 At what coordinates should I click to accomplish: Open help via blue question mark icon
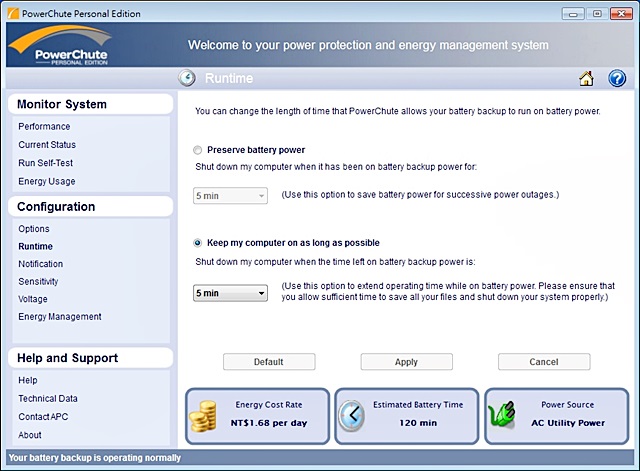click(x=617, y=78)
